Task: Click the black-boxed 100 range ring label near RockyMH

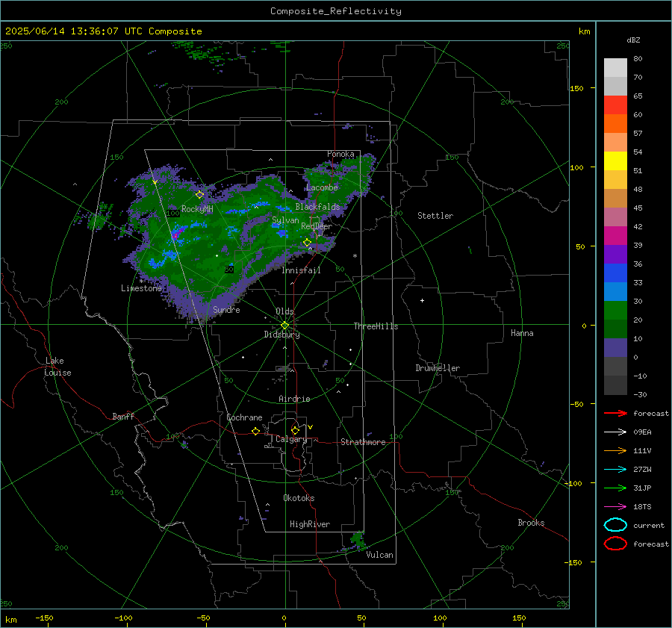Action: point(173,213)
